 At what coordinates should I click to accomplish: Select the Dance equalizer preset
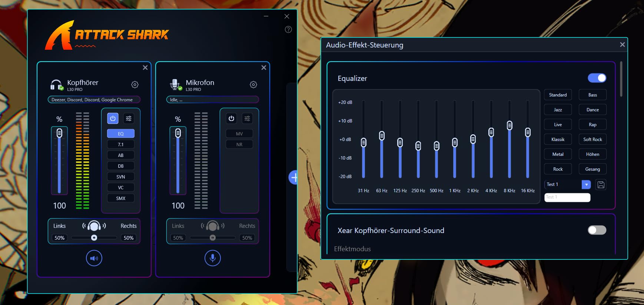point(592,109)
